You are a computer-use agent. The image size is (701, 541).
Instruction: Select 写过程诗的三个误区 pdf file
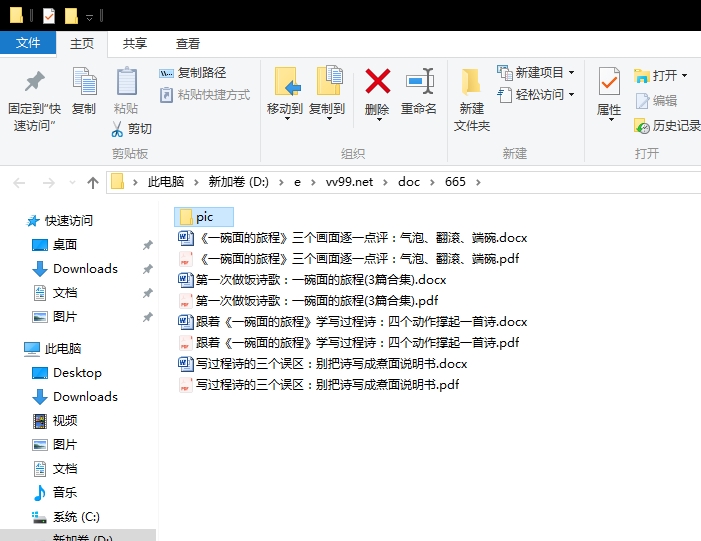[318, 385]
